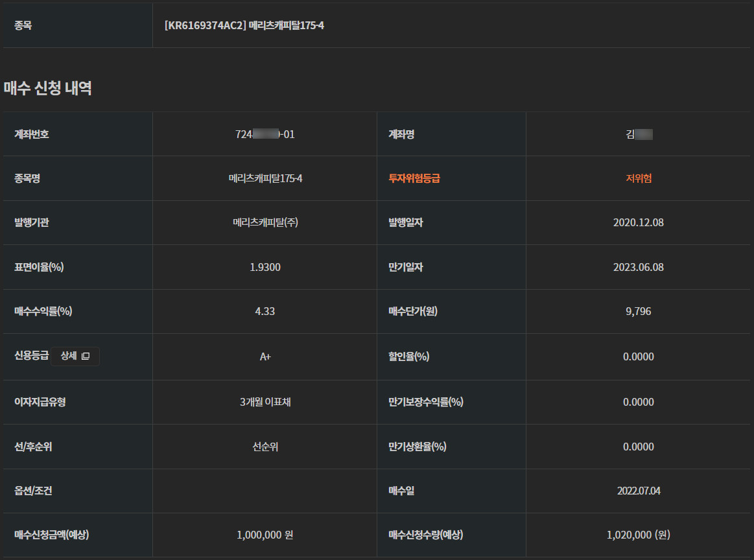754x560 pixels.
Task: Select the purchase price 9,796
Action: tap(639, 312)
